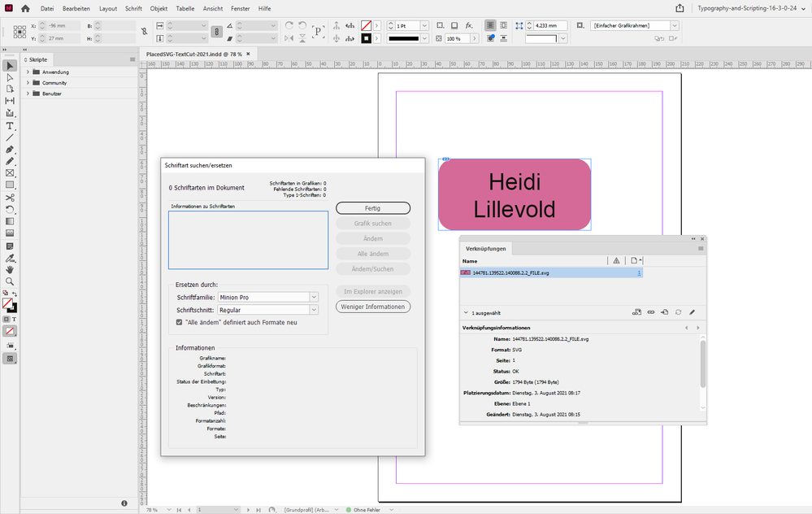Select the Hand tool

click(x=10, y=270)
